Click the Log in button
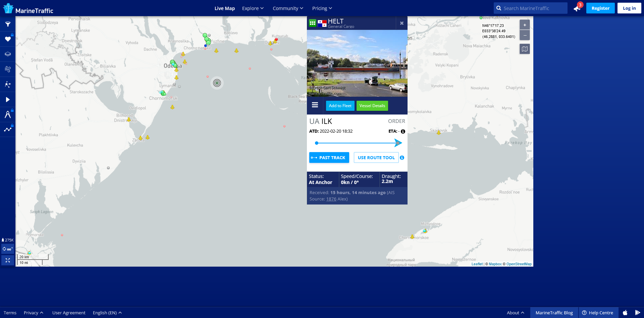 tap(629, 8)
